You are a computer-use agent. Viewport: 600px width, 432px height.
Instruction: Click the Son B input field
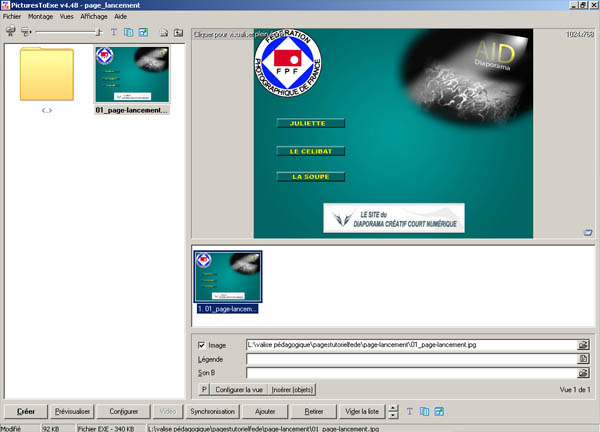[x=411, y=373]
